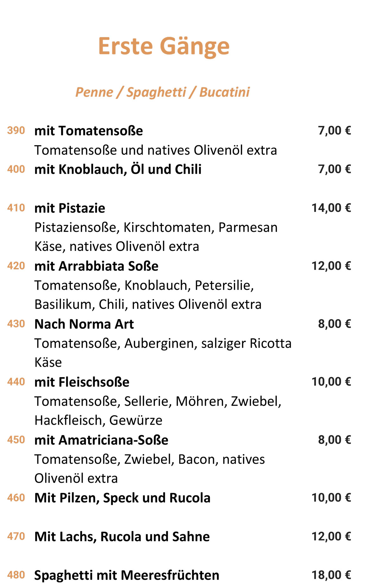
Task: Select mit Knoblauch, Öl und Chili
Action: pyautogui.click(x=118, y=169)
